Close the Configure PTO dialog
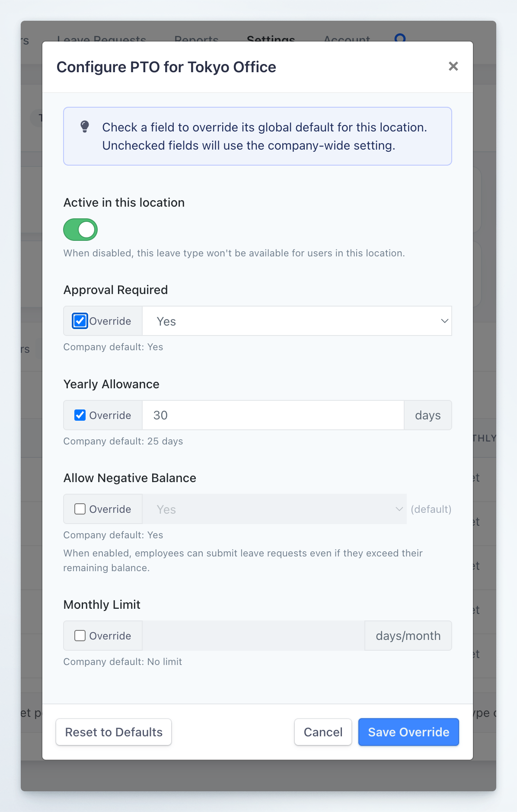The width and height of the screenshot is (517, 812). pyautogui.click(x=453, y=67)
